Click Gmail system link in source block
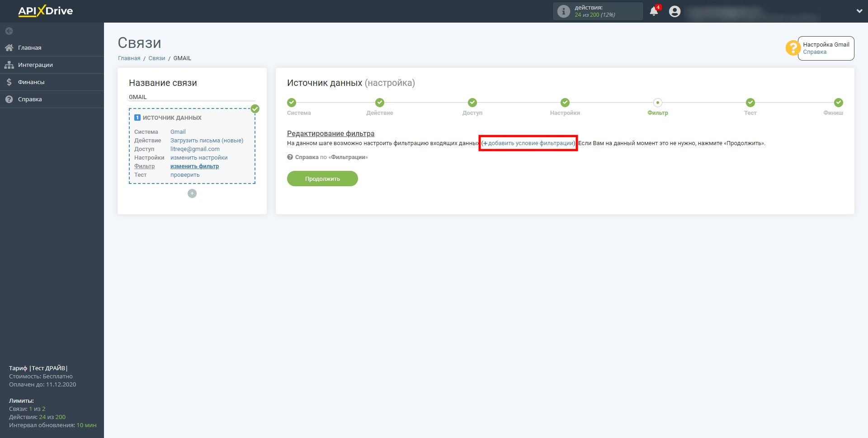Image resolution: width=868 pixels, height=438 pixels. point(178,132)
